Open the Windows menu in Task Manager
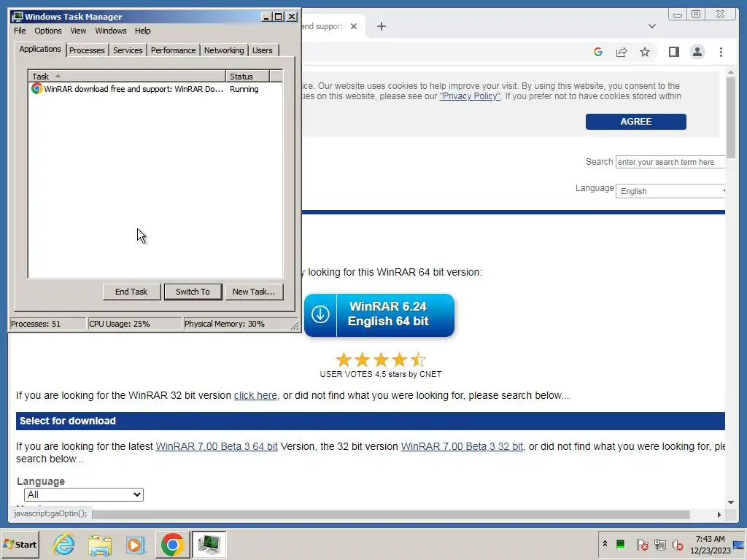 (111, 31)
